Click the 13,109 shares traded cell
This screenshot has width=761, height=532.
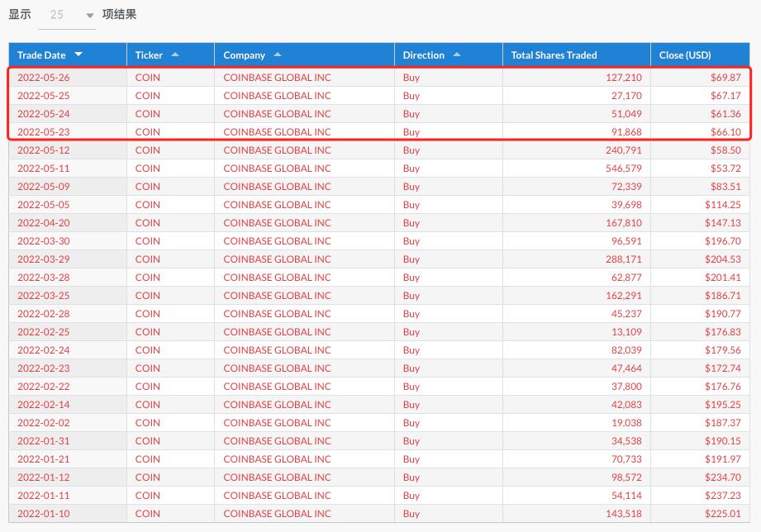[x=625, y=332]
